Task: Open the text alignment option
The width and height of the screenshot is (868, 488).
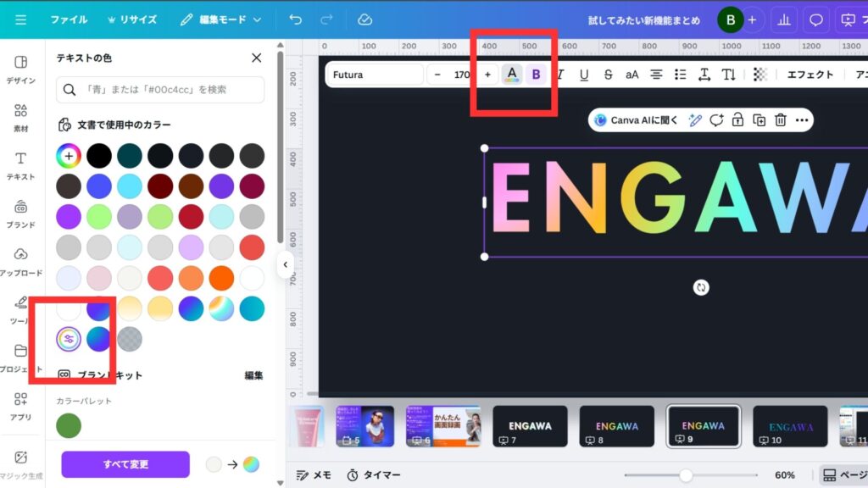Action: pos(656,75)
